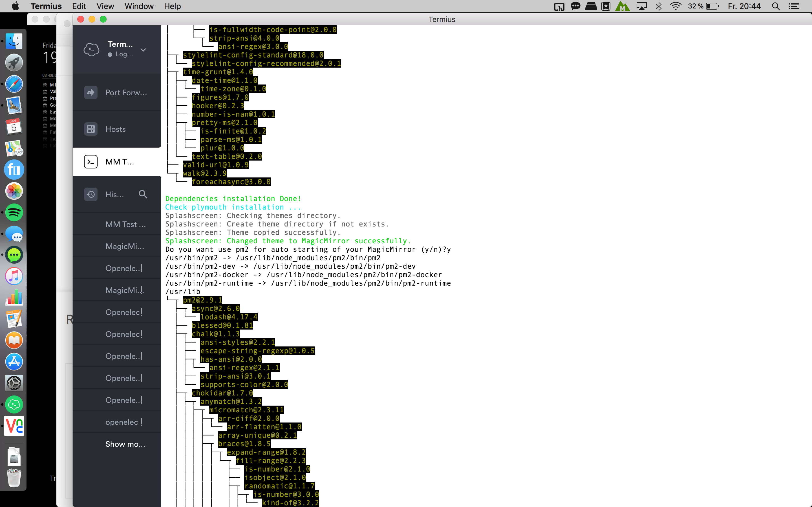The image size is (812, 507).
Task: Open the Window menu
Action: (x=139, y=6)
